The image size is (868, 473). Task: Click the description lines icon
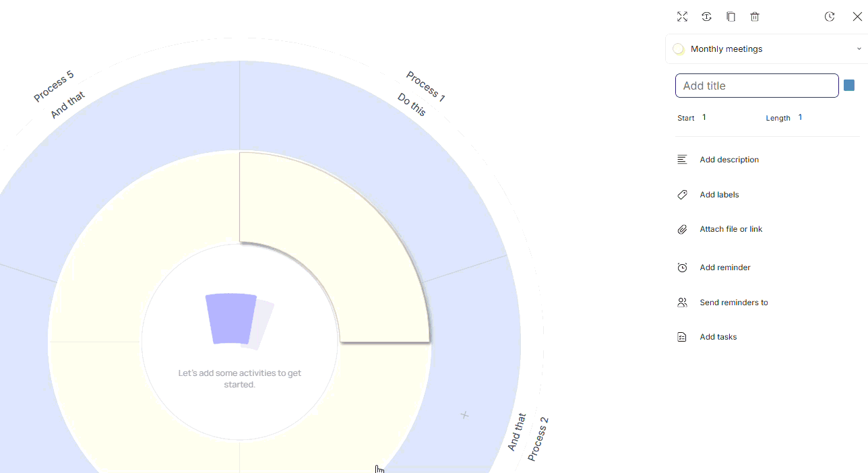(682, 160)
